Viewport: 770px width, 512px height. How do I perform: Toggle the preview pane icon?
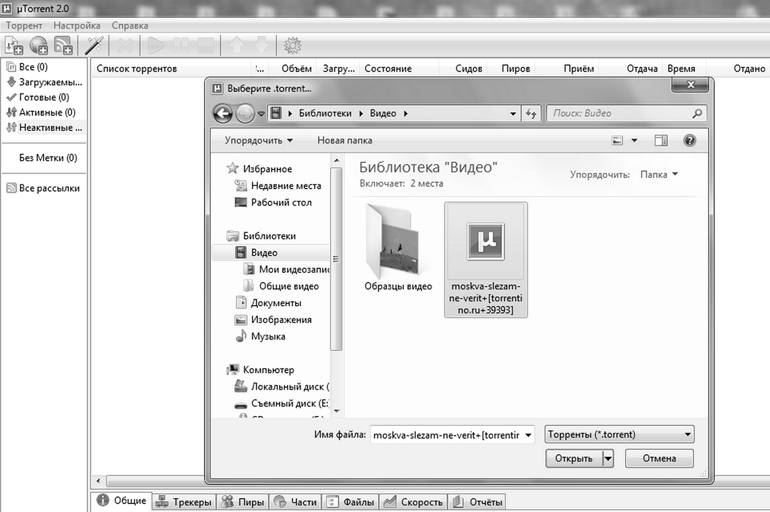point(661,141)
